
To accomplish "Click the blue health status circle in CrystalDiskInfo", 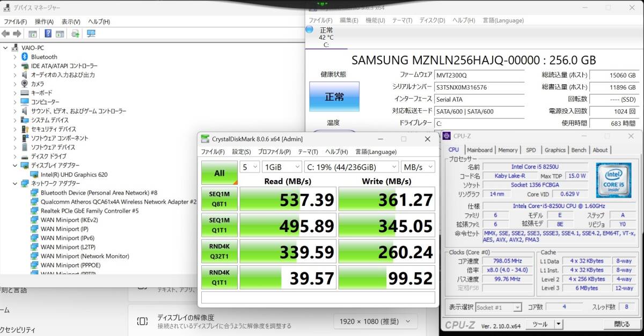I will coord(309,30).
